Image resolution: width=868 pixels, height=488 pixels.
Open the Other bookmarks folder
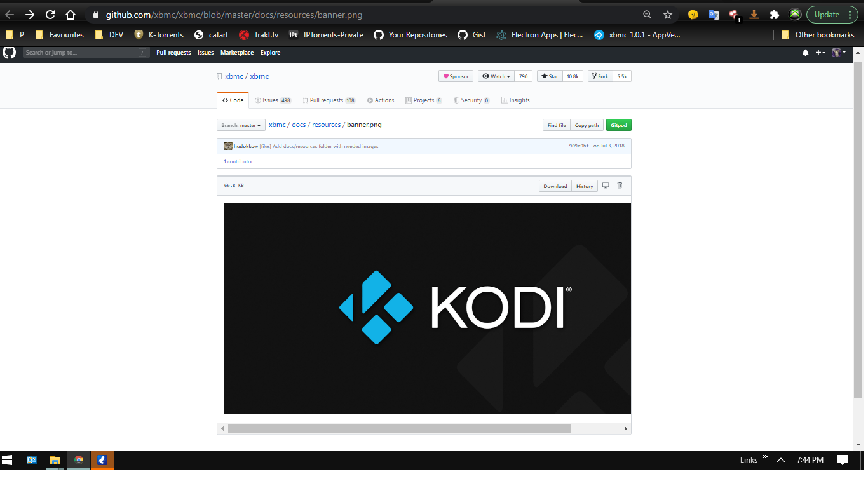817,35
